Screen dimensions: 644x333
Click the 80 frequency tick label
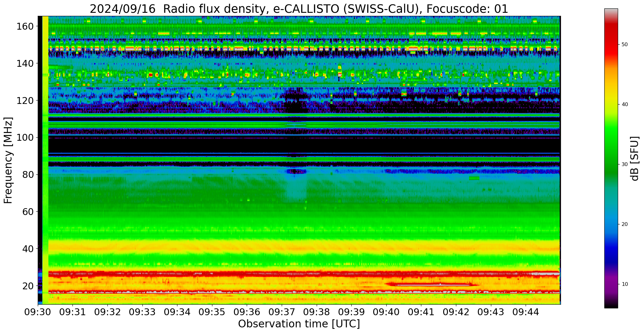coord(28,174)
